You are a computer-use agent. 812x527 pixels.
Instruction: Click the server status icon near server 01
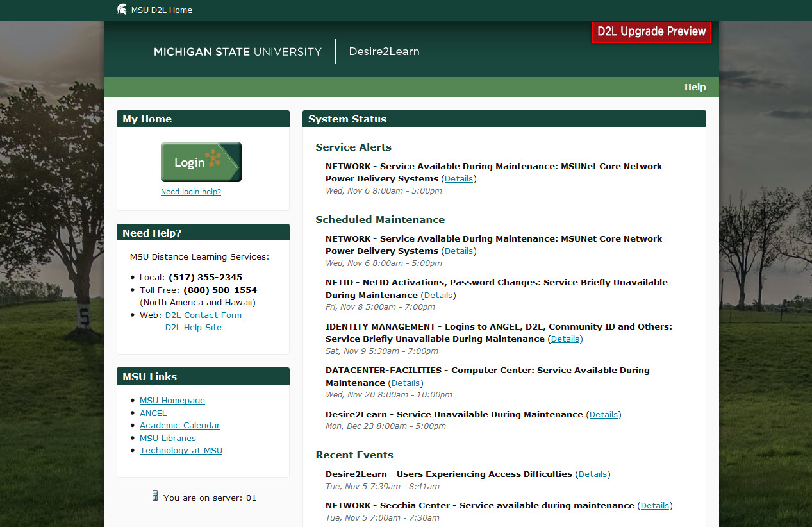(155, 496)
